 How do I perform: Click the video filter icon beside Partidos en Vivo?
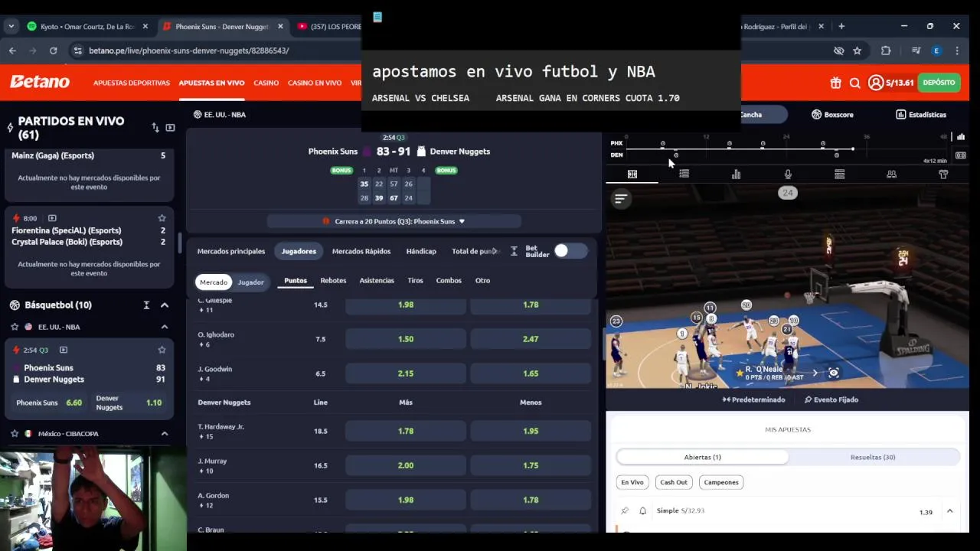coord(170,128)
